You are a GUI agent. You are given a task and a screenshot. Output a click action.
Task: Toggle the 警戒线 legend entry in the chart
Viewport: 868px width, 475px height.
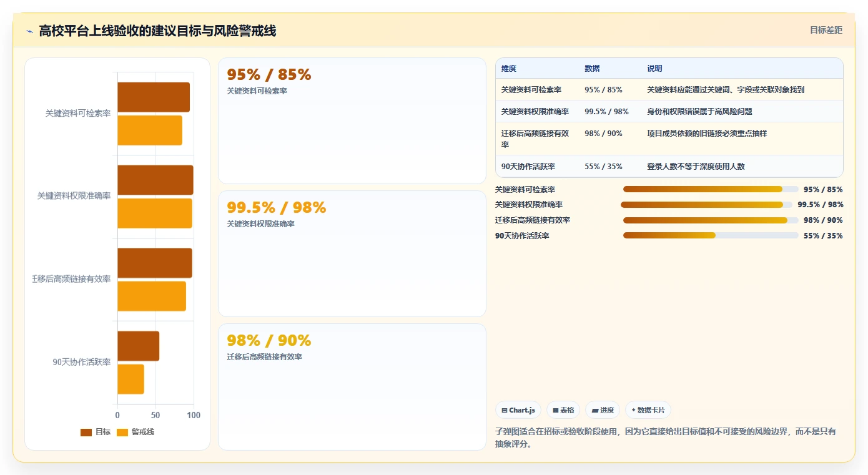tap(136, 432)
